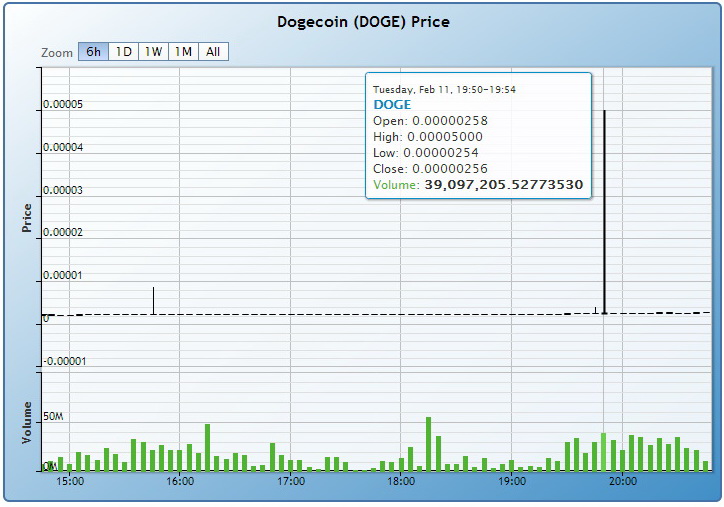Click the 16:00 time axis label
The height and width of the screenshot is (507, 724).
tap(180, 481)
